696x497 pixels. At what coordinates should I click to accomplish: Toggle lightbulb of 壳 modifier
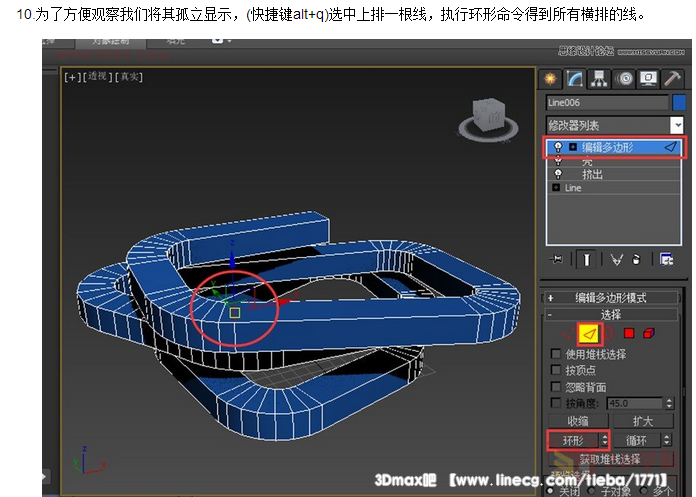(558, 161)
